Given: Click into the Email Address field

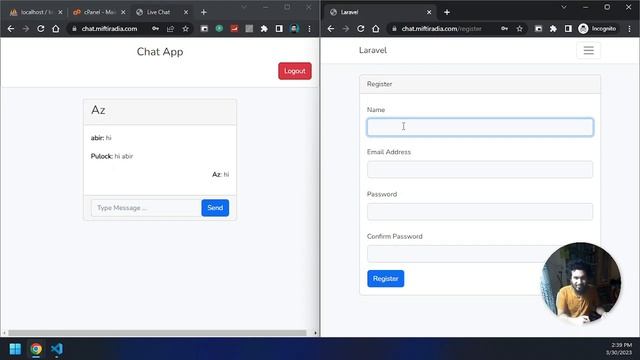Looking at the screenshot, I should [480, 169].
